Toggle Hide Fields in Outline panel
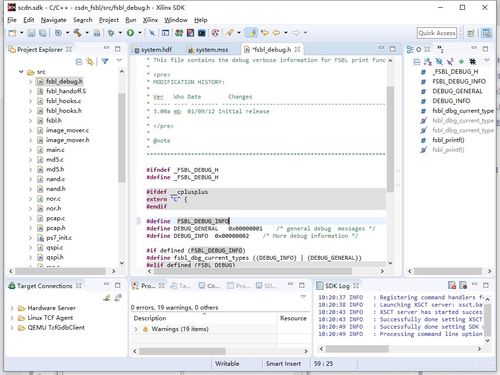Screen dimensions: 500x375 pyautogui.click(x=439, y=62)
